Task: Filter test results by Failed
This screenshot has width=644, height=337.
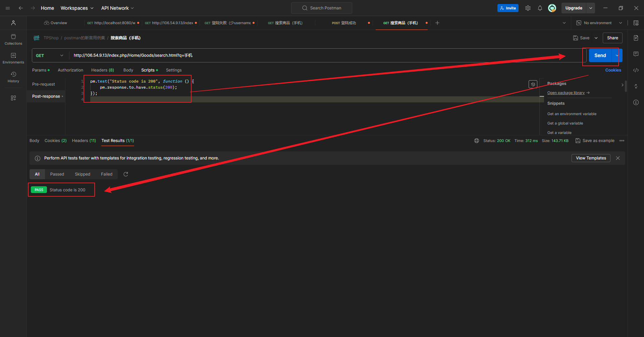Action: (x=107, y=174)
